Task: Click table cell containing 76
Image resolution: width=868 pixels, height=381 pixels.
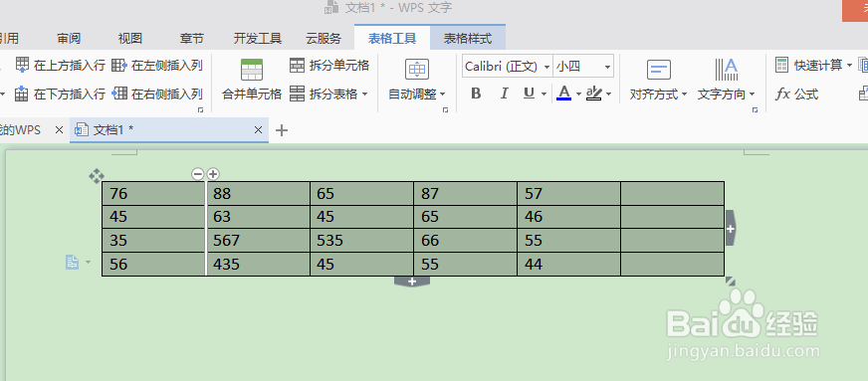Action: coord(154,194)
